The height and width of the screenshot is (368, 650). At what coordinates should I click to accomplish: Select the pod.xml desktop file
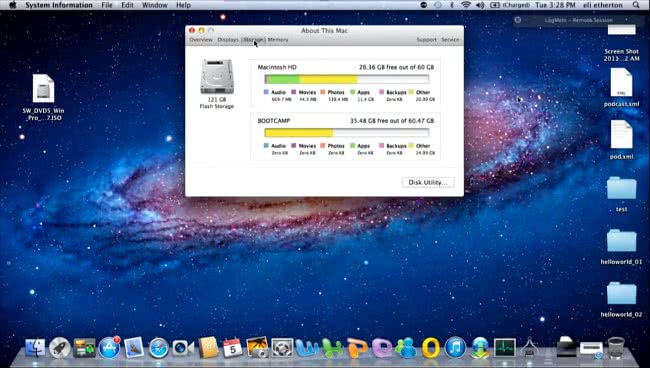tap(621, 140)
